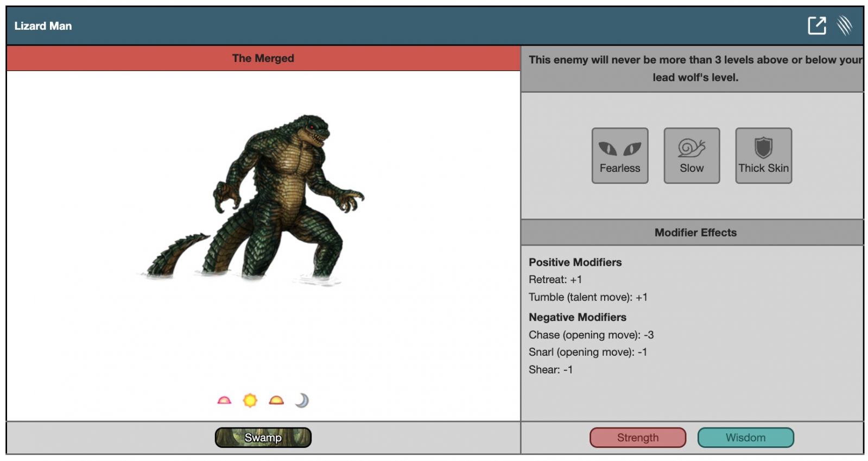Viewport: 868px width, 461px height.
Task: Click the Modifier Effects section header
Action: (695, 233)
